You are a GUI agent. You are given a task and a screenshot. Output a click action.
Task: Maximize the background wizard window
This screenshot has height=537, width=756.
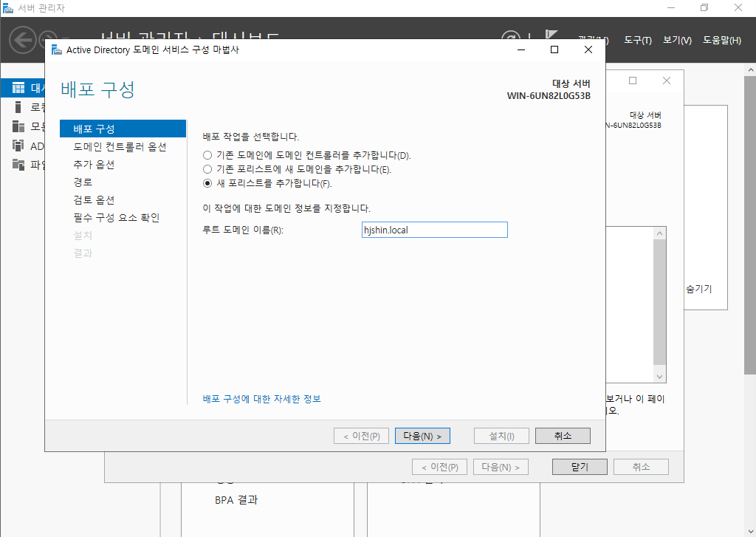click(633, 81)
